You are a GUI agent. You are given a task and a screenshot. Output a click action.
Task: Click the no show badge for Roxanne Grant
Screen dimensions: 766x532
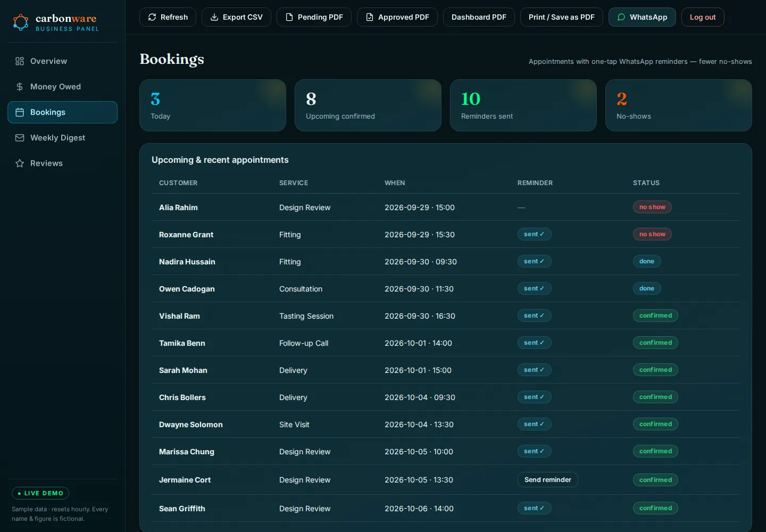tap(652, 234)
